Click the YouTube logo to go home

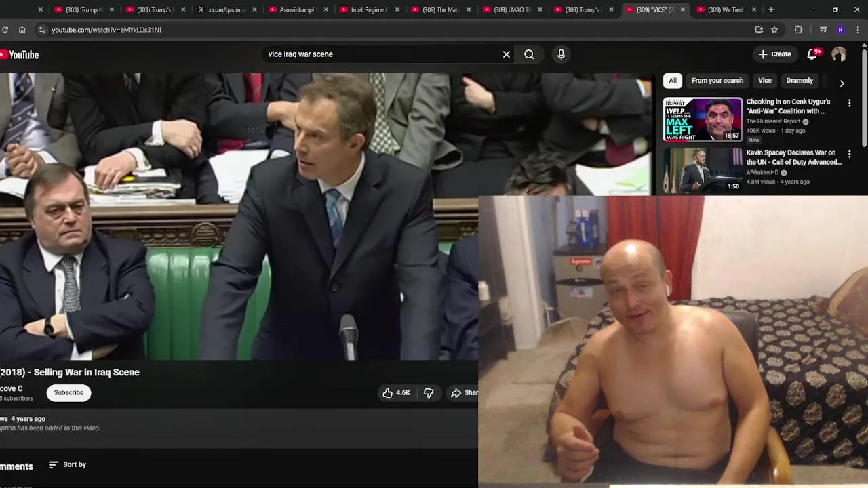tap(20, 54)
